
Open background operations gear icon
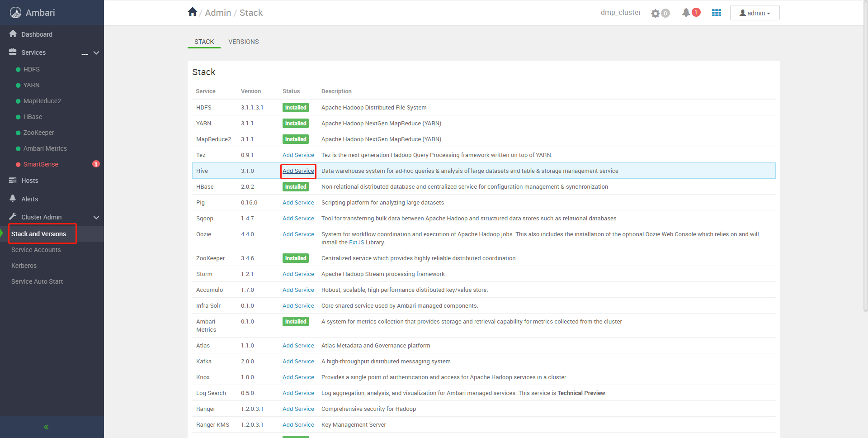[x=656, y=14]
